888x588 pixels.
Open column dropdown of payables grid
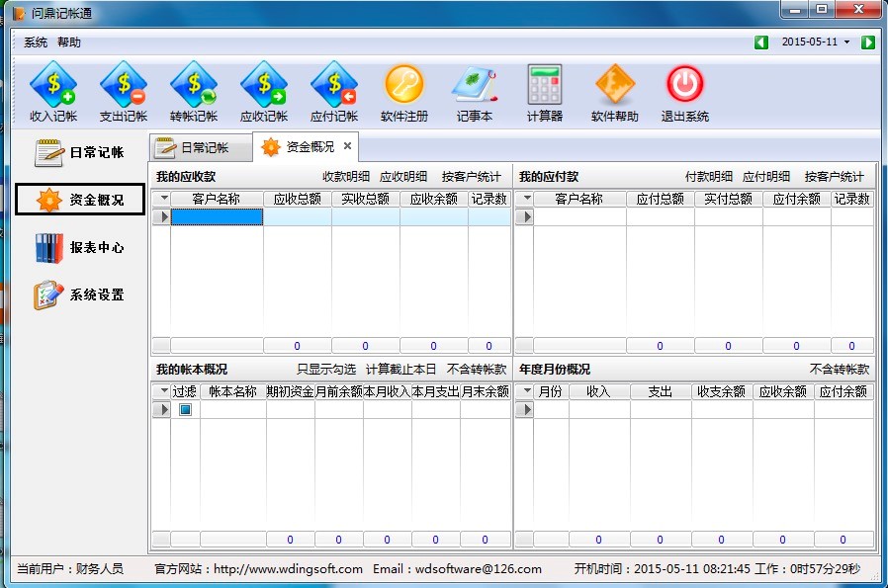(x=527, y=199)
